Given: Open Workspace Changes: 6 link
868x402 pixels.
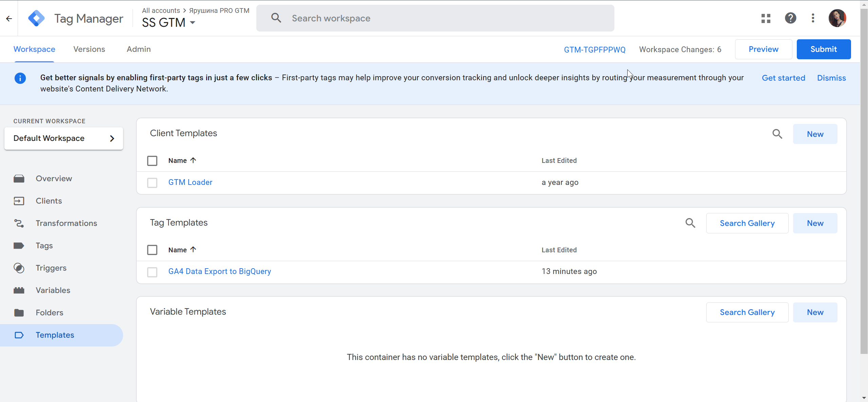Looking at the screenshot, I should 680,49.
